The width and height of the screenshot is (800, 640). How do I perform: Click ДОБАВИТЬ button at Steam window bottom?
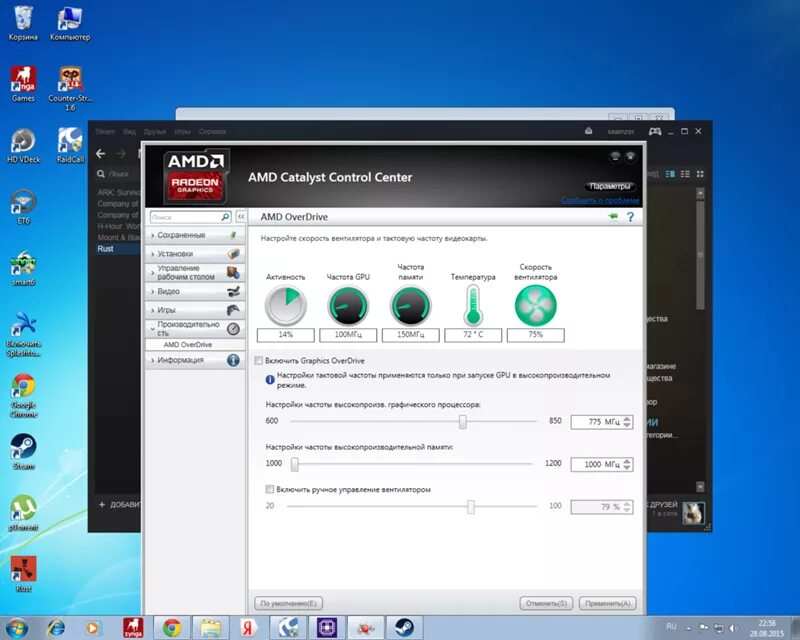click(120, 504)
